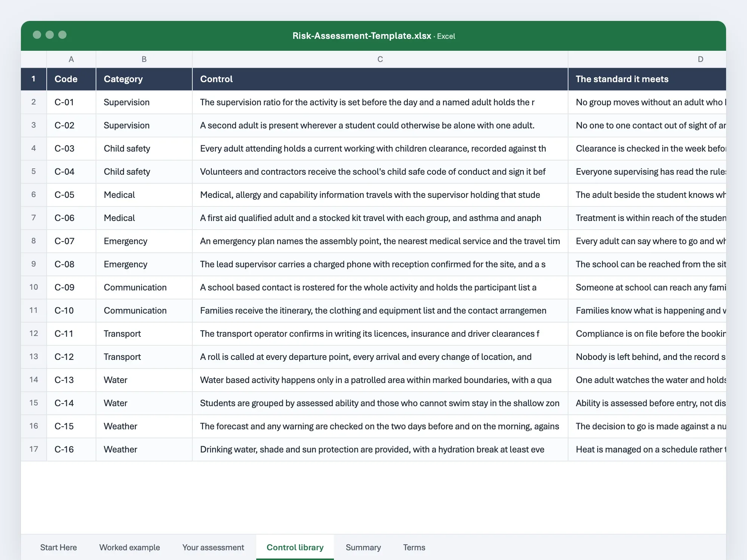Select cell containing C-04
Image resolution: width=747 pixels, height=560 pixels.
[71, 171]
